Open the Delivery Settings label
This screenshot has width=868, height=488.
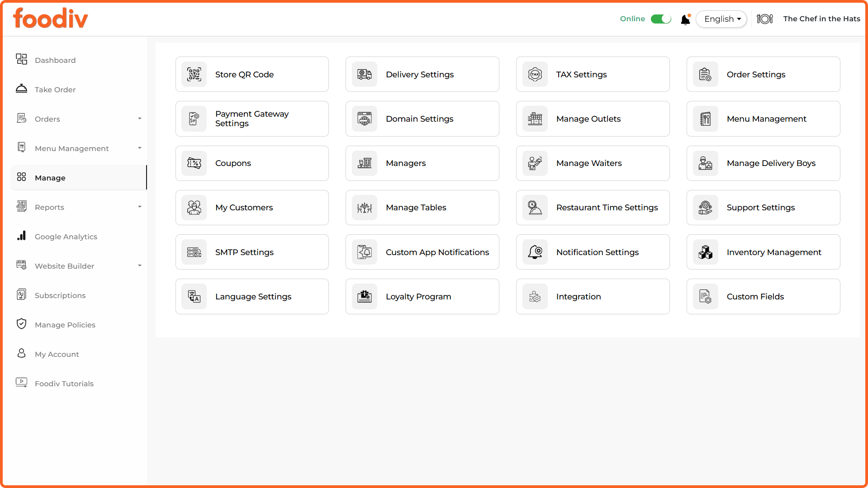click(420, 75)
